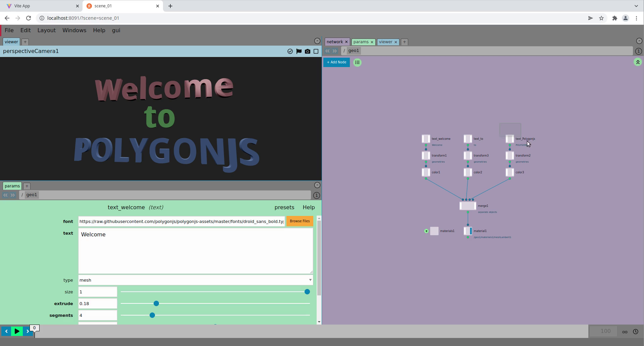Open the gui menu
The image size is (644, 346).
[116, 30]
